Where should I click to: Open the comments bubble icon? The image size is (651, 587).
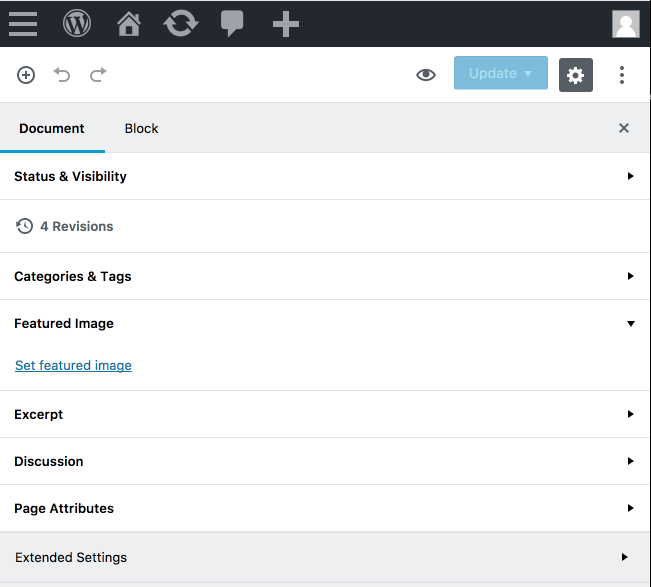(x=232, y=24)
